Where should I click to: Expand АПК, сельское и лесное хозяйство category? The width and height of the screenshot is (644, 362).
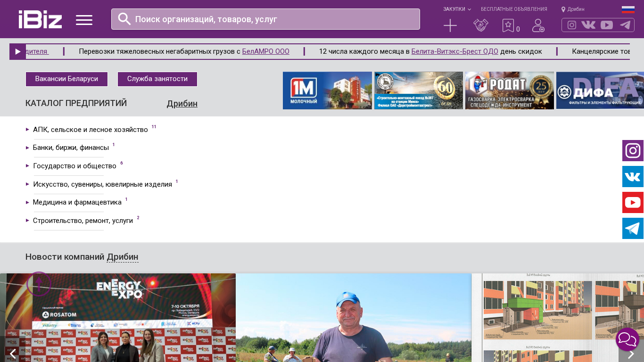[91, 130]
